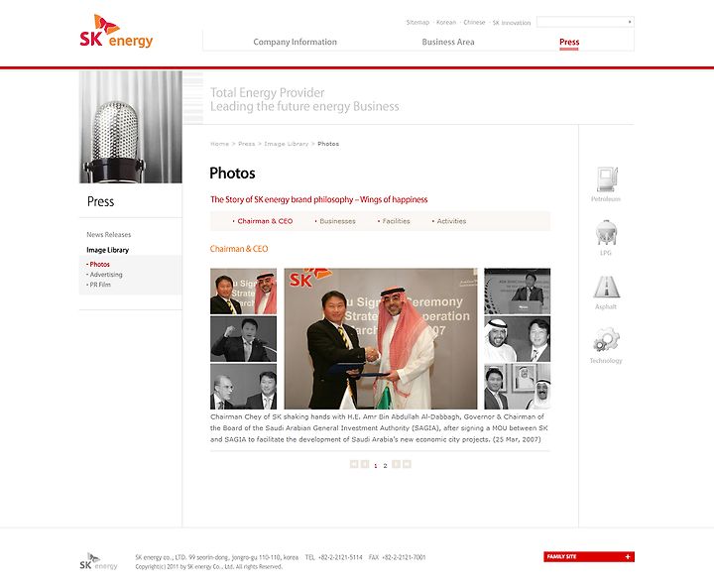
Task: Switch to the Facilities photo tab
Action: [x=394, y=221]
